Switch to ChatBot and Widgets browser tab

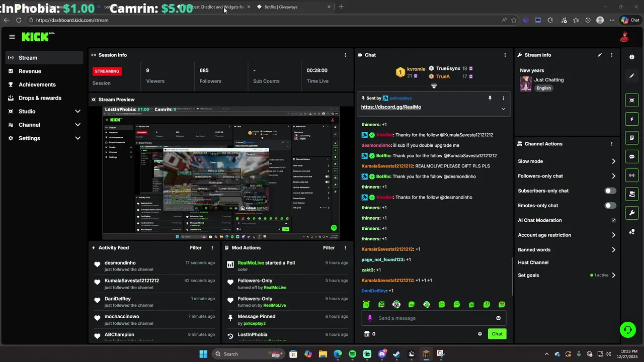214,7
